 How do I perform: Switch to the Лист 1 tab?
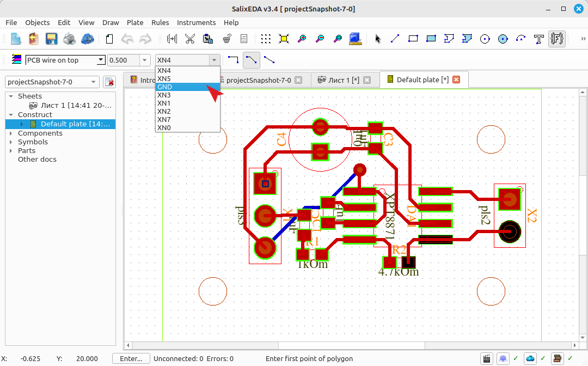click(344, 80)
